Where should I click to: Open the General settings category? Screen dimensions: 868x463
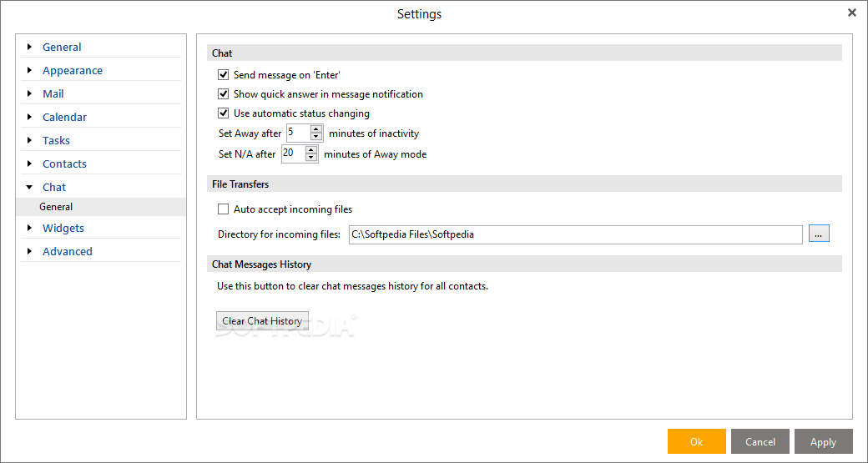(x=62, y=47)
